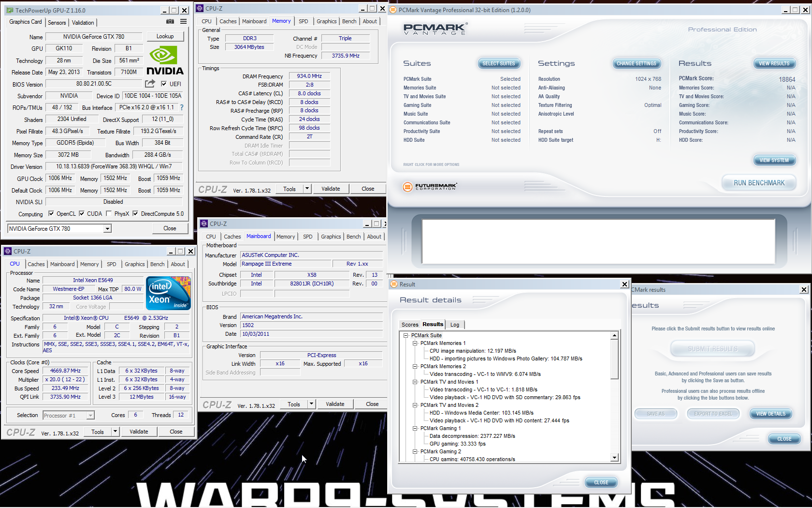This screenshot has height=508, width=812.
Task: Click the HDD Suite row in Suites
Action: coord(462,140)
